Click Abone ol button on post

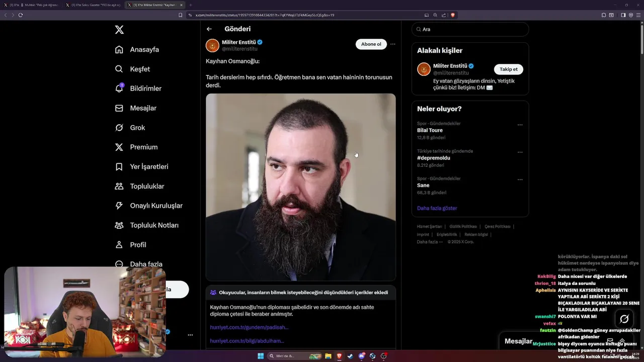click(x=371, y=44)
